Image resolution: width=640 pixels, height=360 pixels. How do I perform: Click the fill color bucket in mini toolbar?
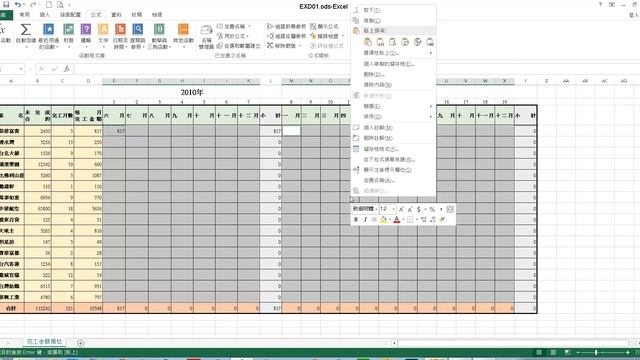click(x=383, y=220)
